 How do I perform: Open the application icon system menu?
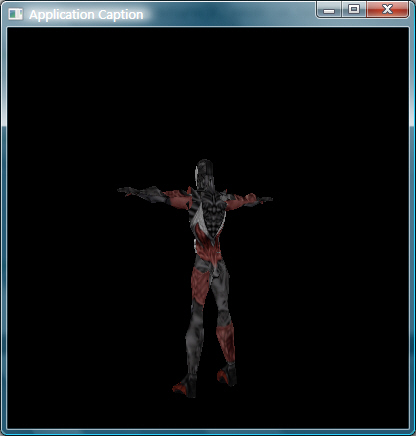point(15,14)
